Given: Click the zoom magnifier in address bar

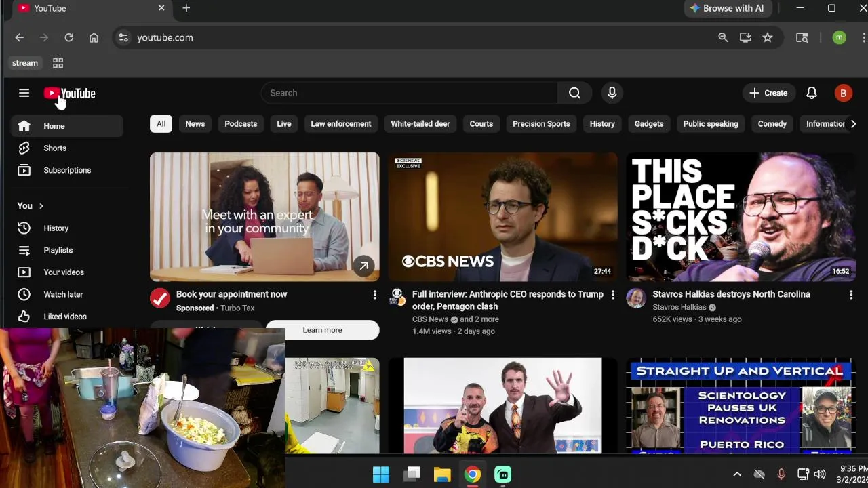Looking at the screenshot, I should [723, 38].
